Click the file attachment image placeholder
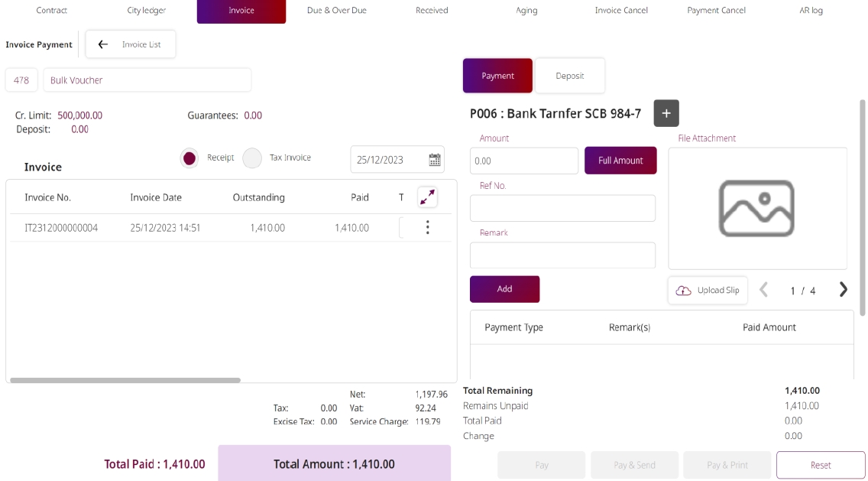 756,208
